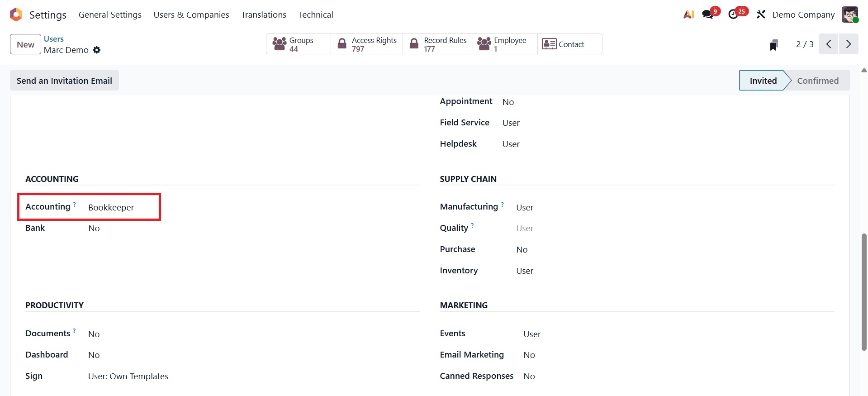Change Accounting access from Bookkeeper
868x396 pixels.
pos(111,207)
